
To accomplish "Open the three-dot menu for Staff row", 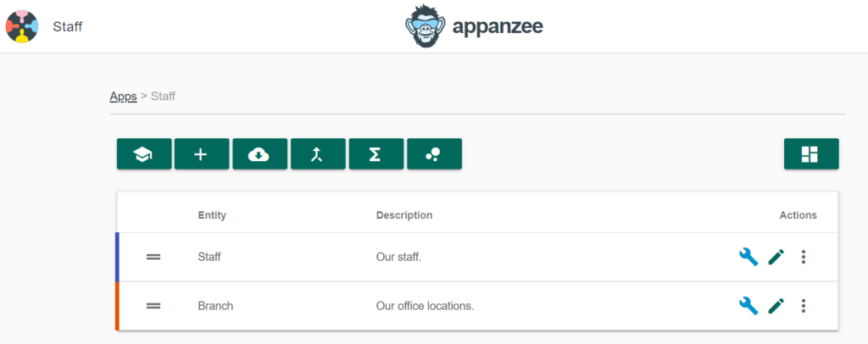I will pos(804,257).
